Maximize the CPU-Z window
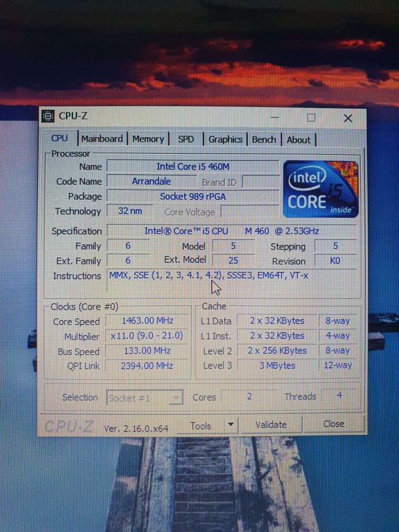The image size is (399, 532). (x=311, y=118)
